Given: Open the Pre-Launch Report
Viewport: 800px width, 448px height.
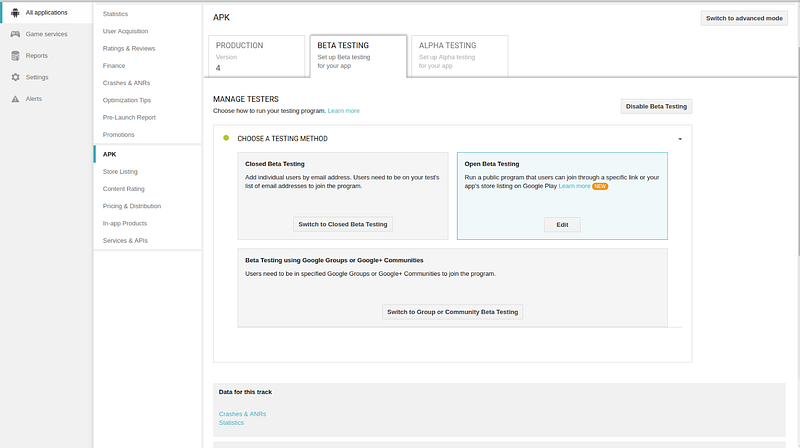Looking at the screenshot, I should coord(129,118).
